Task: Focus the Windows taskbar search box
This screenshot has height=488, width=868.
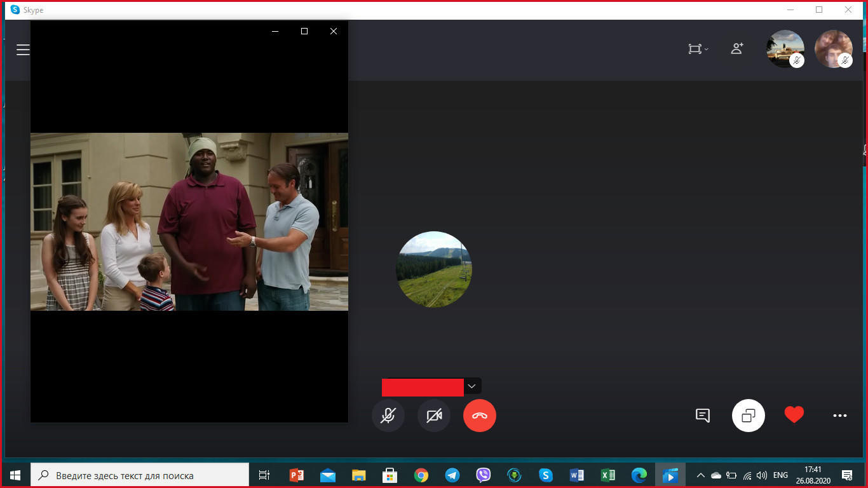Action: coord(140,475)
